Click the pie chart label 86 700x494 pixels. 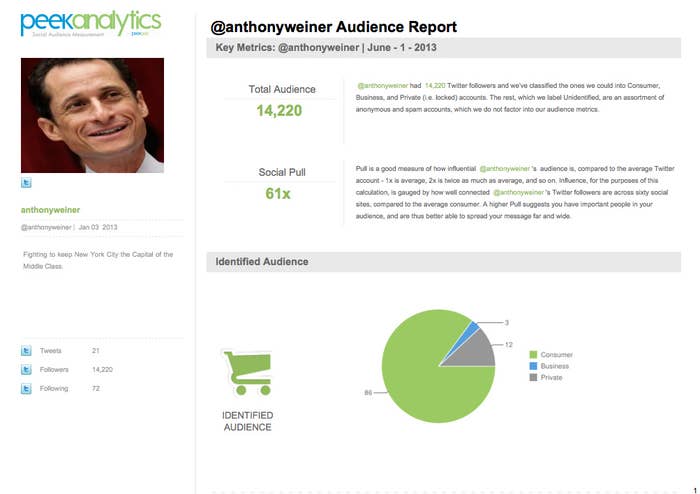tap(368, 393)
